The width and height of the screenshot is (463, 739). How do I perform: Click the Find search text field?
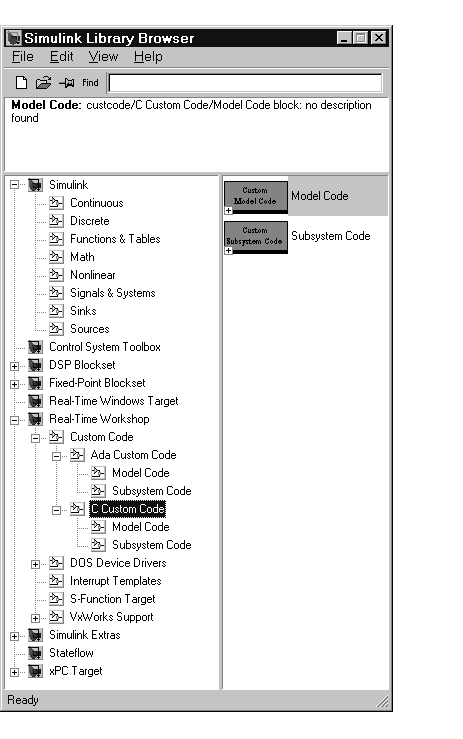coord(245,83)
